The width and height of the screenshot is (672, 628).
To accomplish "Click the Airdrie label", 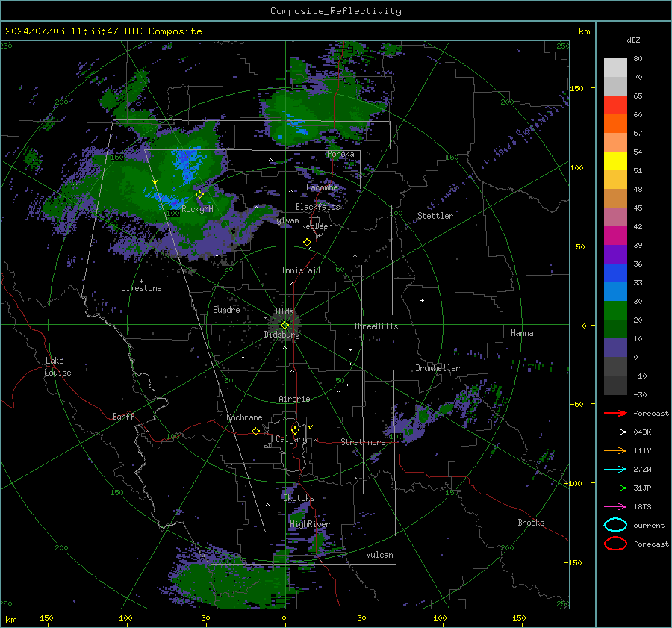I will pos(294,399).
